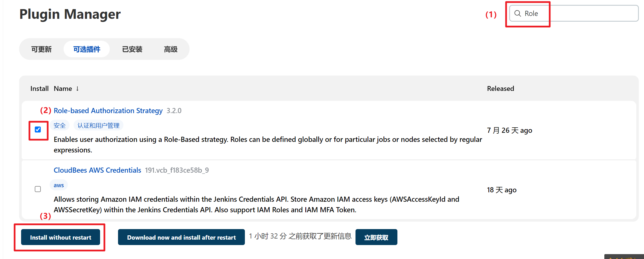
Task: Open the CloudBees AWS Credentials plugin page
Action: click(x=97, y=170)
